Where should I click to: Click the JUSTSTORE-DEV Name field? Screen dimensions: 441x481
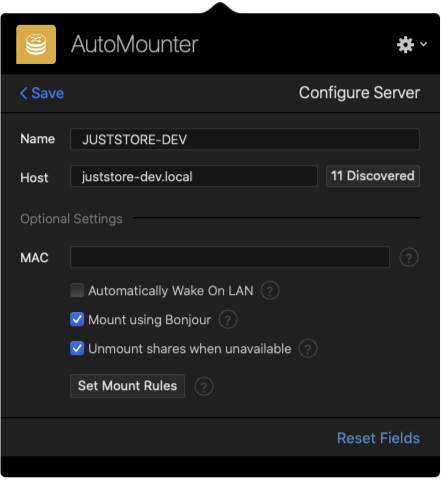[245, 139]
